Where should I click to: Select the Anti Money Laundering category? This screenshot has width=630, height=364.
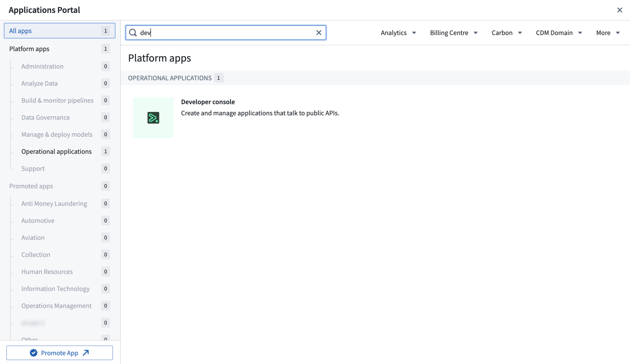[x=54, y=203]
